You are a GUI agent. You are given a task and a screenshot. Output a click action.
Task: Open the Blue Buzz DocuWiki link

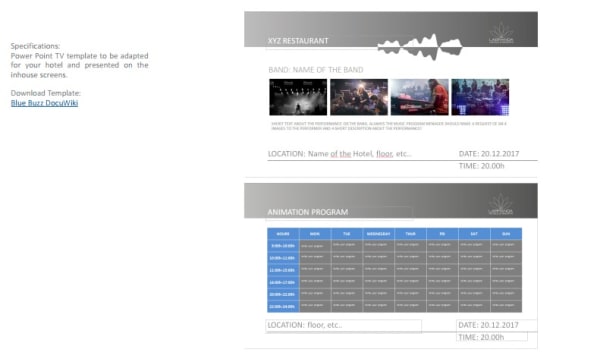pos(44,103)
